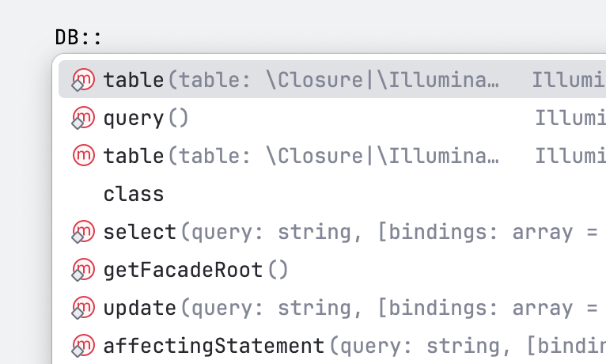Click the method icon beside highlighted table
Viewport: 606px width, 364px height.
pos(83,80)
